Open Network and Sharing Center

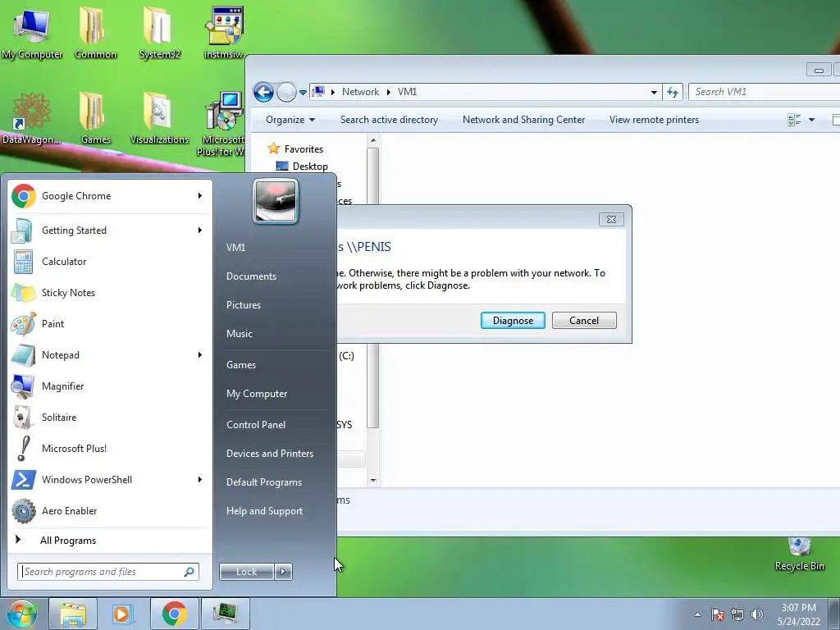[x=523, y=120]
